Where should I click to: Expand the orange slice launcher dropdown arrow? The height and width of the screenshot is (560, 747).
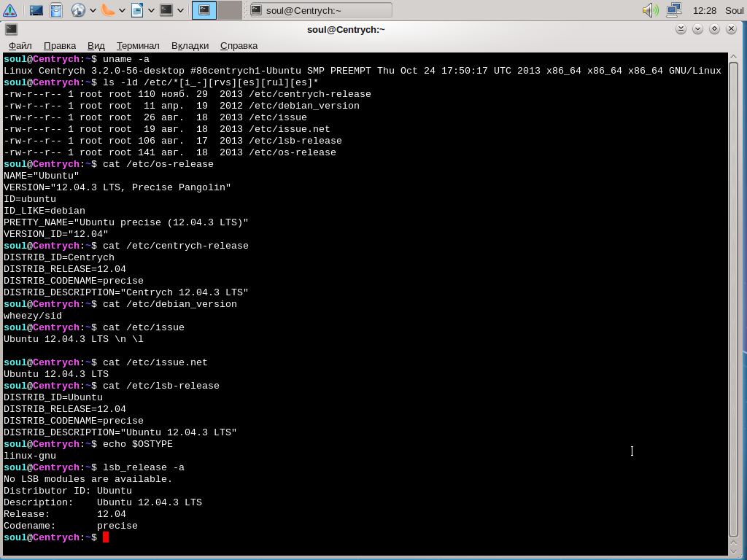122,10
